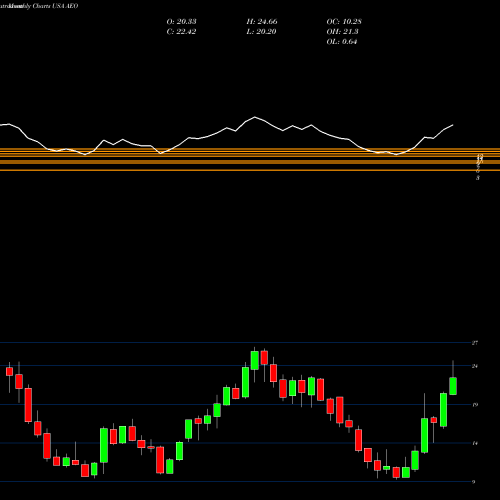Click the high price value H: 24.66
This screenshot has height=500, width=500.
(x=262, y=22)
